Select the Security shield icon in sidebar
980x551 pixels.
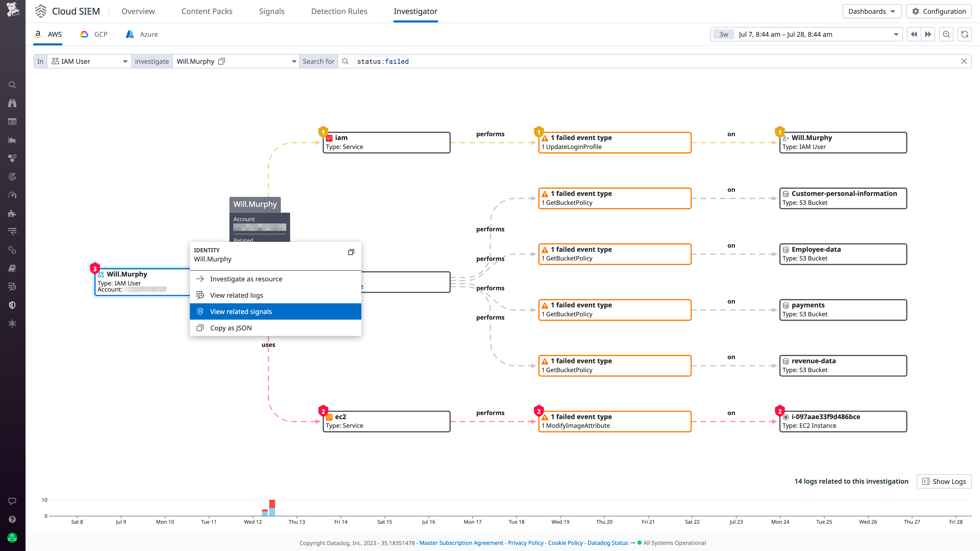13,305
